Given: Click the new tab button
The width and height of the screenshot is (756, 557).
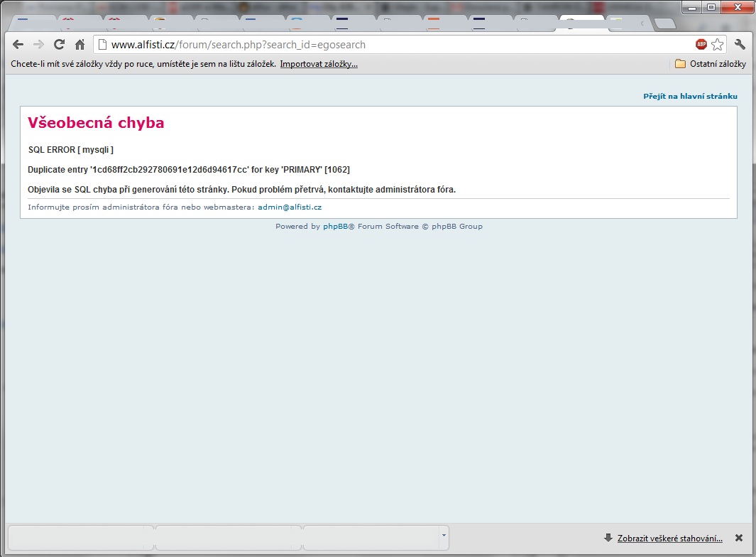Looking at the screenshot, I should click(665, 23).
